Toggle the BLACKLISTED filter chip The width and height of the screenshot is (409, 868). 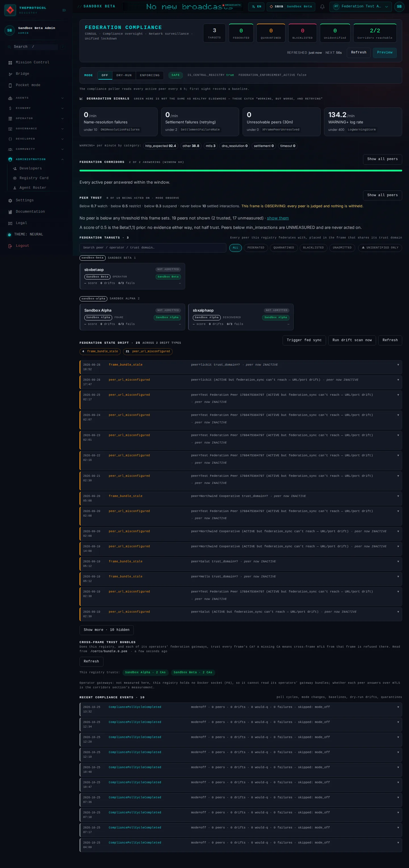click(x=313, y=248)
